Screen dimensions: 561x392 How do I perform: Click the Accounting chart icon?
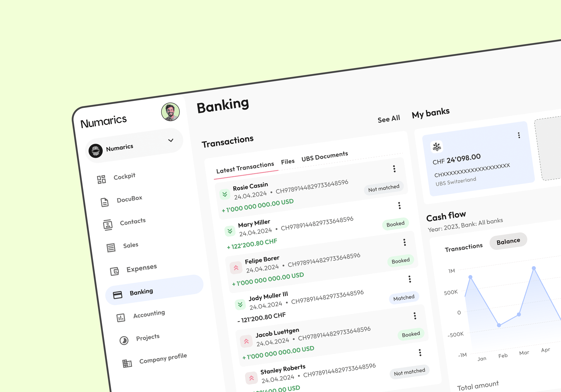click(x=121, y=318)
